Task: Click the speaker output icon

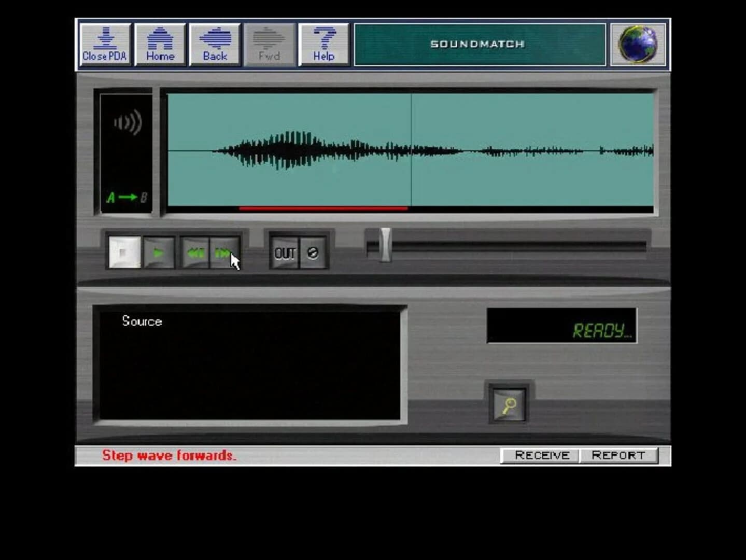Action: [128, 121]
